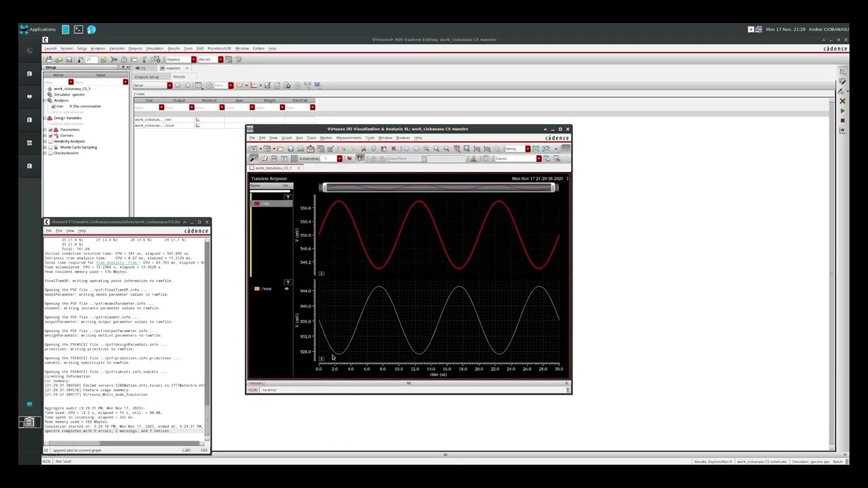Screen dimensions: 868x488
Task: Click the filter funnel icon above /vin trace
Action: pyautogui.click(x=288, y=197)
